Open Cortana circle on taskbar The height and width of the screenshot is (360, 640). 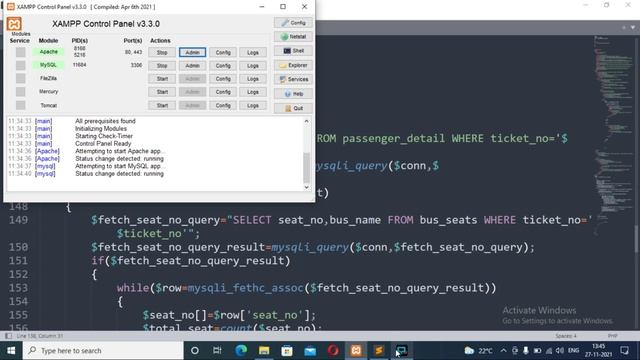(195, 351)
